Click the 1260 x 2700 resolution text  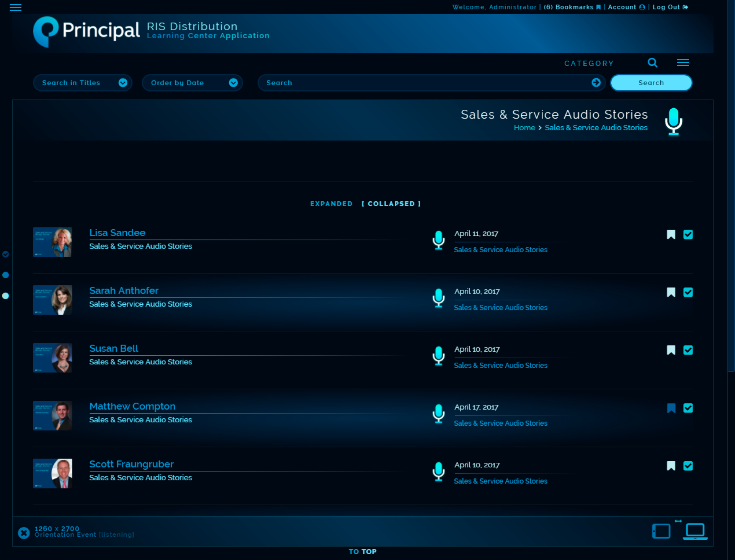pyautogui.click(x=57, y=528)
